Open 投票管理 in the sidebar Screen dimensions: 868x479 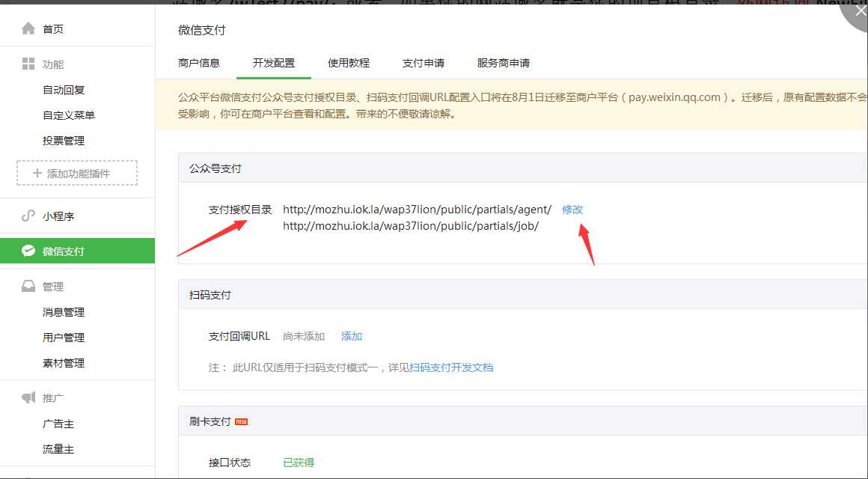(64, 141)
